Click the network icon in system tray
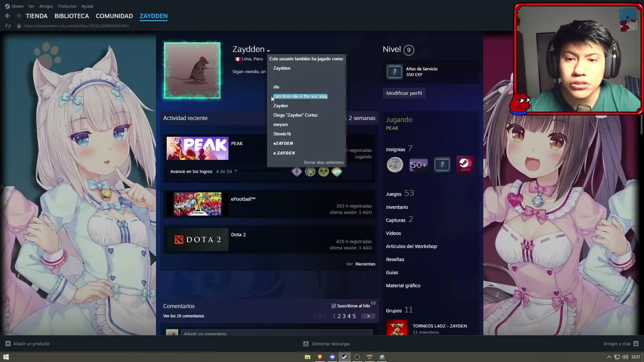 [617, 357]
